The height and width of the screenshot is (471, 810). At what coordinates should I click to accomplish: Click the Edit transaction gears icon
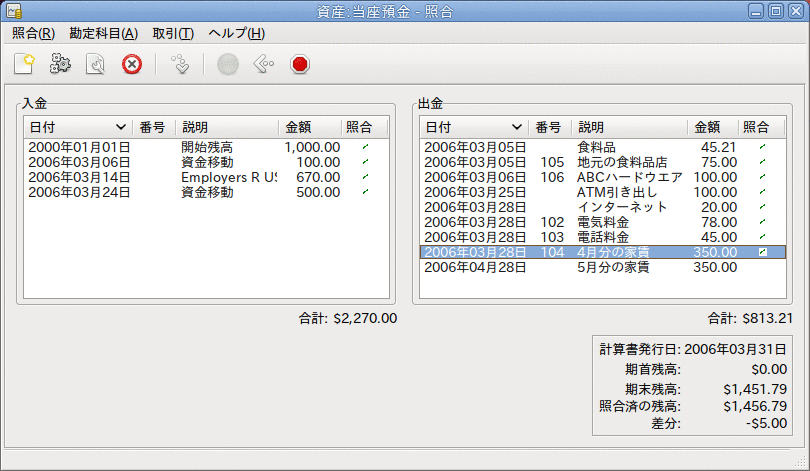[x=60, y=65]
